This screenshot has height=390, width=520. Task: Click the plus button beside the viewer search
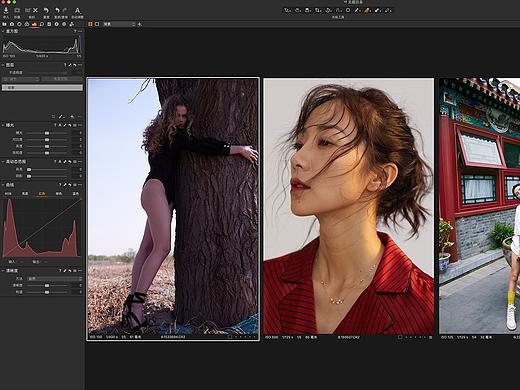[x=140, y=24]
